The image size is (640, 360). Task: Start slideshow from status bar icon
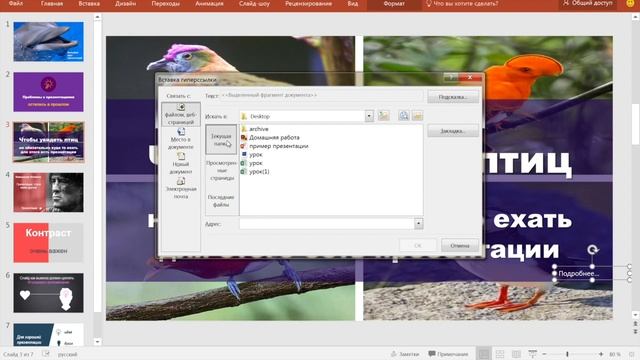(532, 354)
